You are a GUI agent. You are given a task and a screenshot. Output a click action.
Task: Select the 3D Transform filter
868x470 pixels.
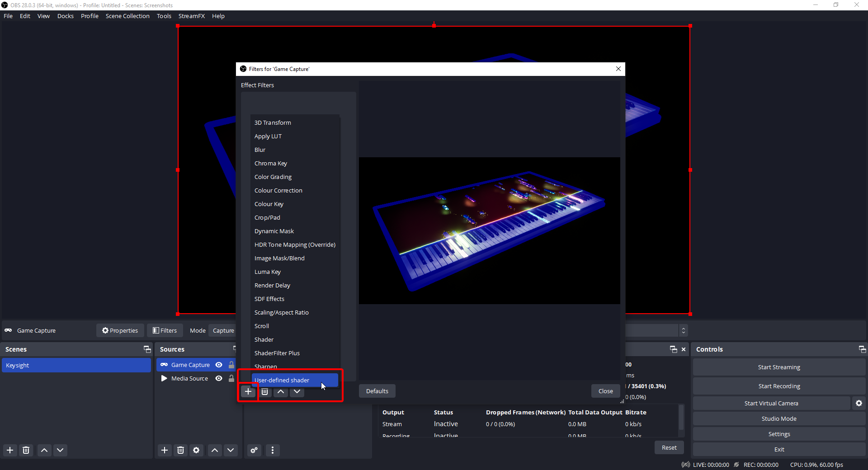tap(295, 122)
